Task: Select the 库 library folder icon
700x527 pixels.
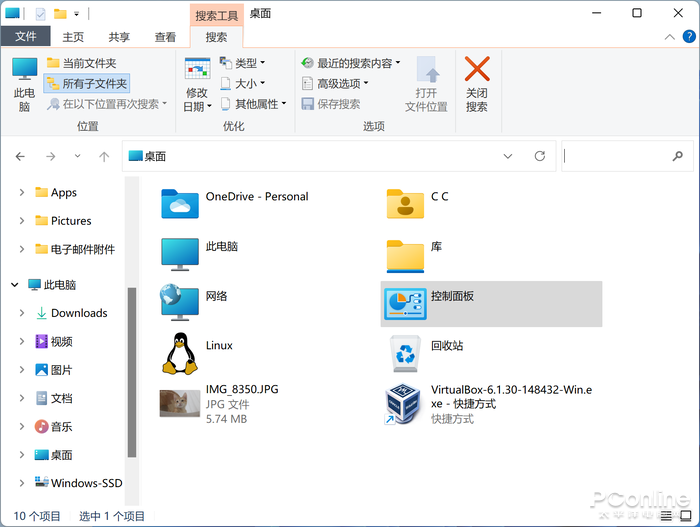Action: coord(405,256)
